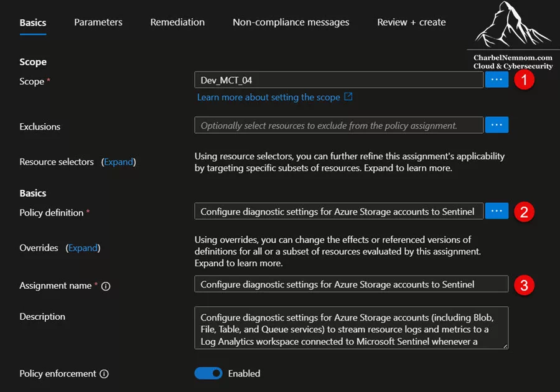
Task: Click the Policy enforcement info icon
Action: tap(104, 374)
